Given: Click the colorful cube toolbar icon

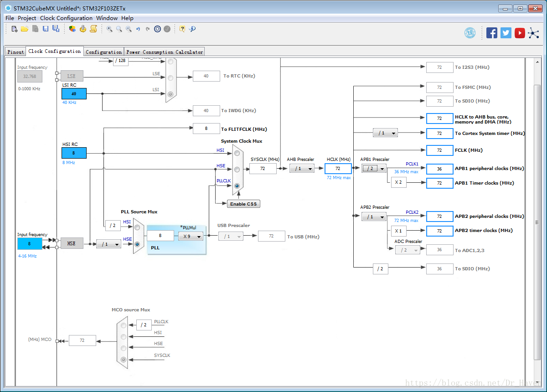Looking at the screenshot, I should (x=72, y=29).
